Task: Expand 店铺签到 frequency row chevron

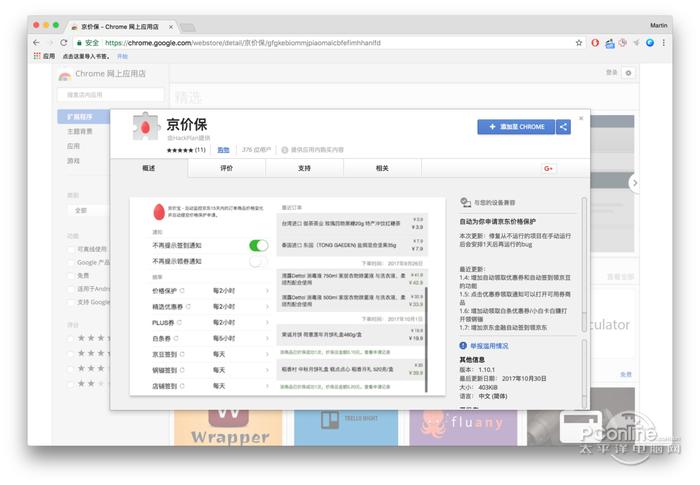Action: pos(267,386)
